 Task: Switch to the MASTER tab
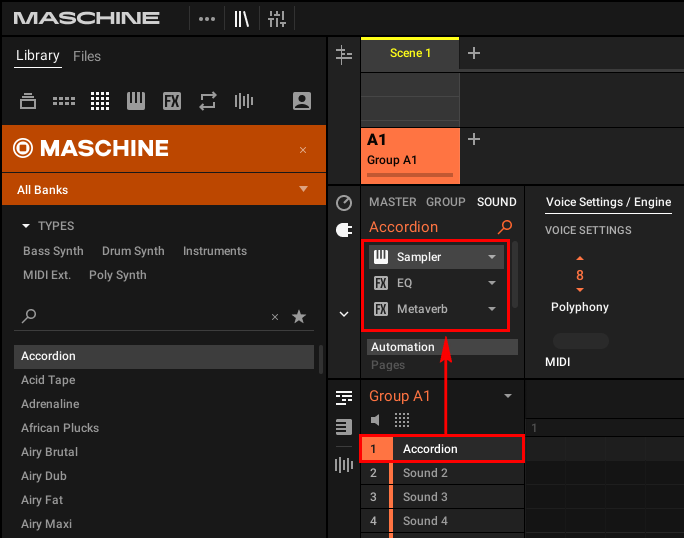(x=393, y=202)
